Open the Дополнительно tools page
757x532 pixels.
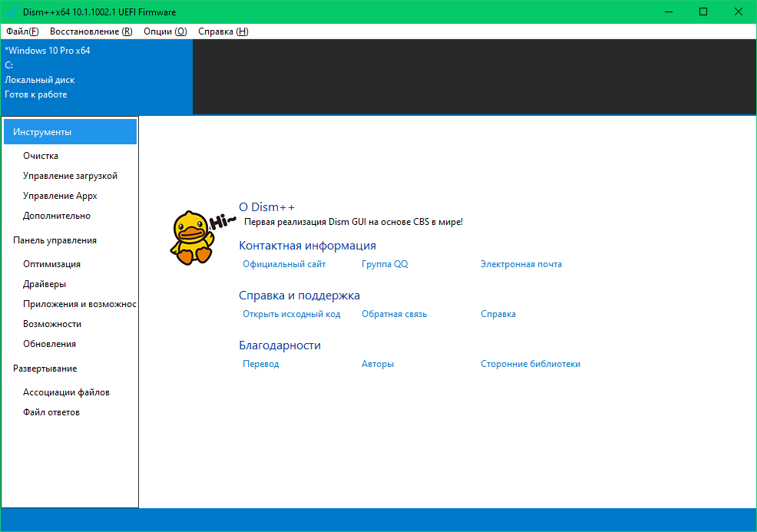[57, 216]
